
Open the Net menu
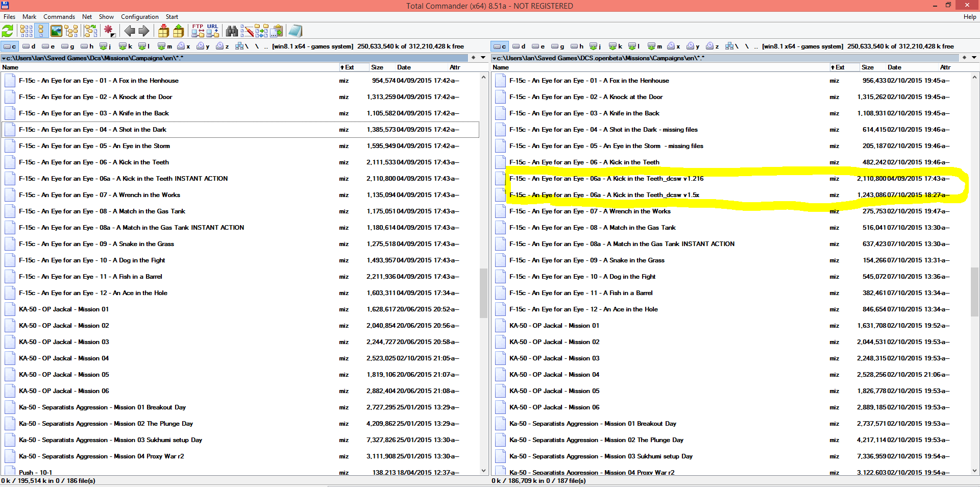pos(87,17)
